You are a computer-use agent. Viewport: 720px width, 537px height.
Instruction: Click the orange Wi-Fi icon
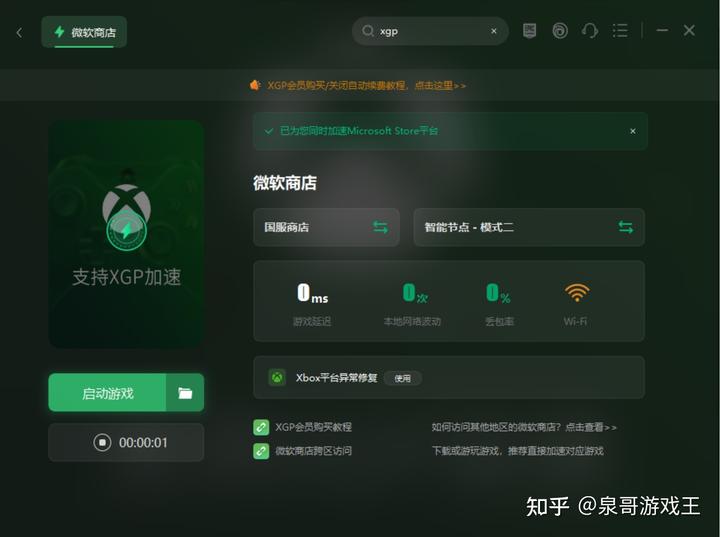click(x=577, y=293)
